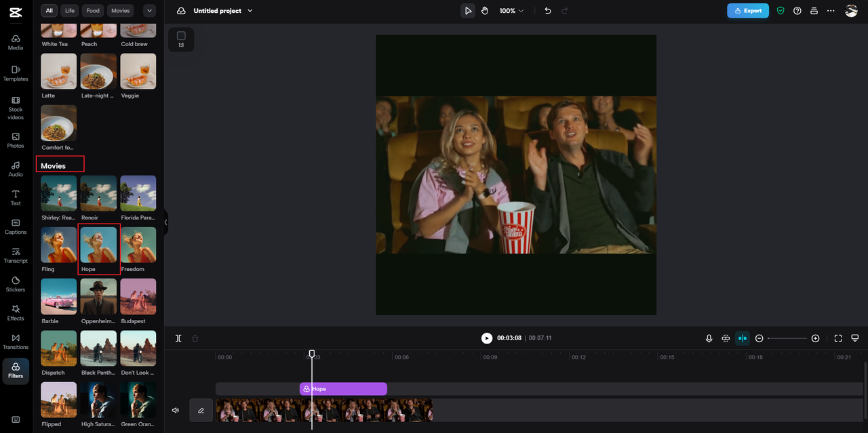Select the Life filter category tab
868x433 pixels.
point(70,11)
